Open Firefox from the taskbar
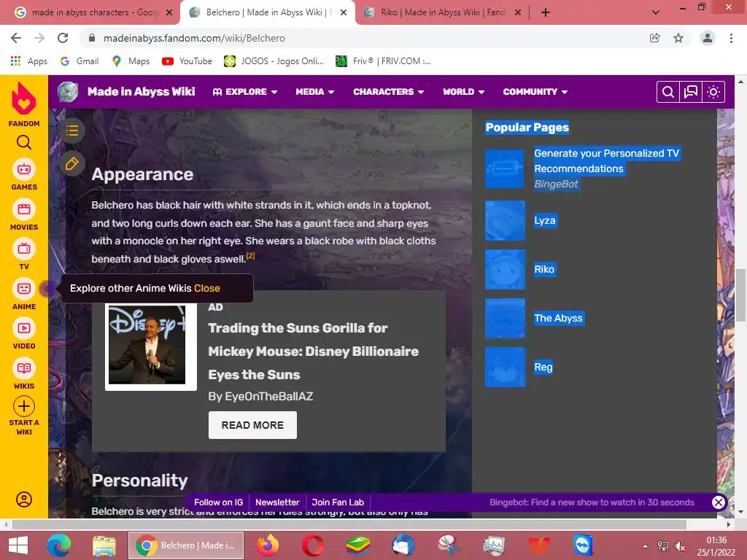Image resolution: width=747 pixels, height=560 pixels. coord(268,545)
